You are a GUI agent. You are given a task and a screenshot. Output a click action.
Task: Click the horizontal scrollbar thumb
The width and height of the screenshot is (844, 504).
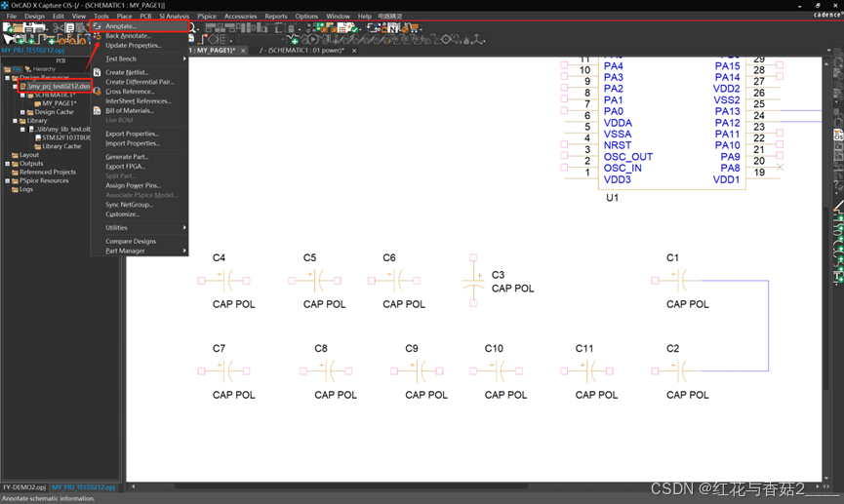[351, 486]
